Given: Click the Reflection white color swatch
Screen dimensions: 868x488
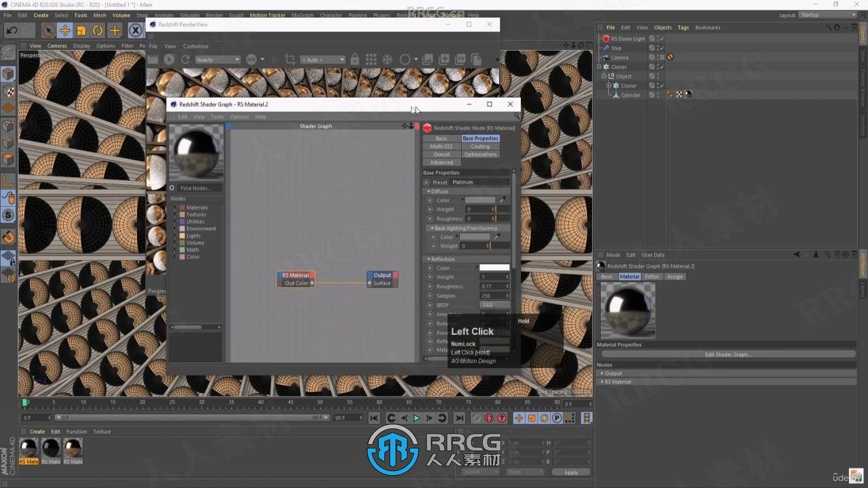Looking at the screenshot, I should tap(494, 268).
